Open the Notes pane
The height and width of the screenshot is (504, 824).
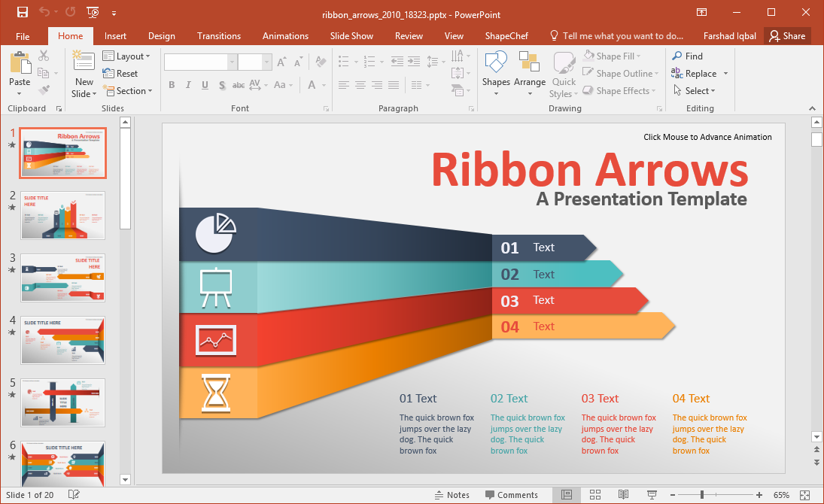pyautogui.click(x=452, y=495)
